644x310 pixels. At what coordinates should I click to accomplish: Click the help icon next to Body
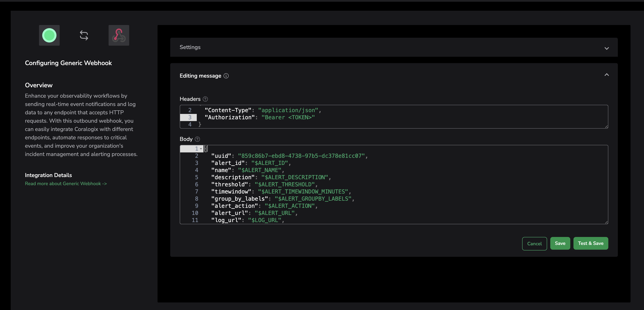point(197,139)
